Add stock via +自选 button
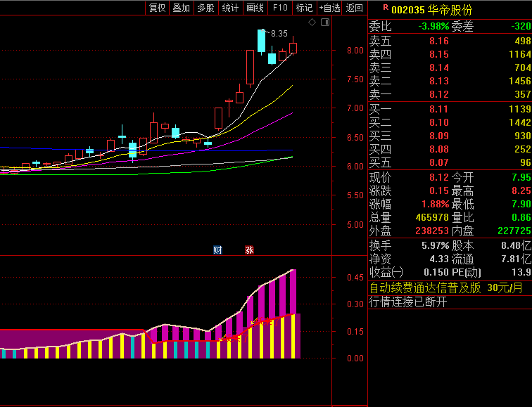 click(x=329, y=8)
